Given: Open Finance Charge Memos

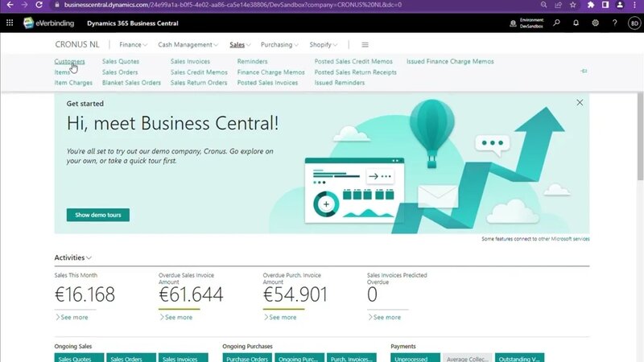Looking at the screenshot, I should [270, 72].
